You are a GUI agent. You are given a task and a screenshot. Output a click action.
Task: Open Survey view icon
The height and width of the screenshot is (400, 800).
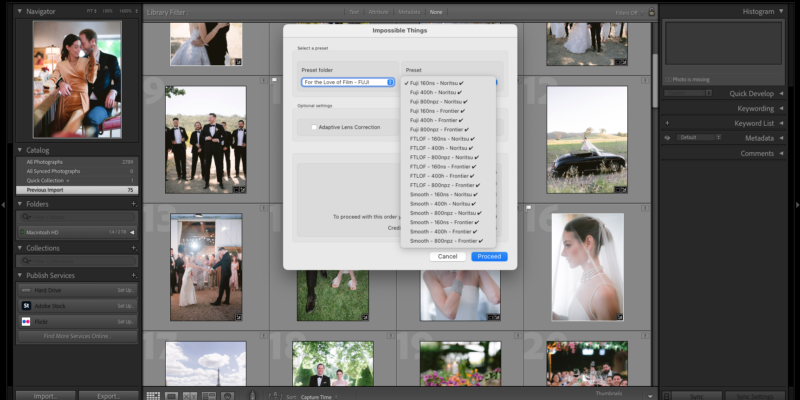[x=209, y=396]
